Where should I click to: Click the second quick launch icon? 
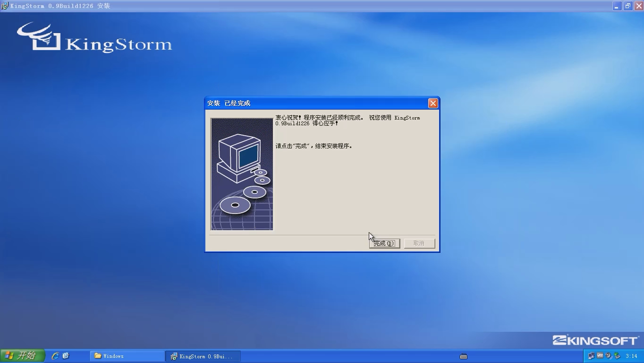tap(66, 356)
